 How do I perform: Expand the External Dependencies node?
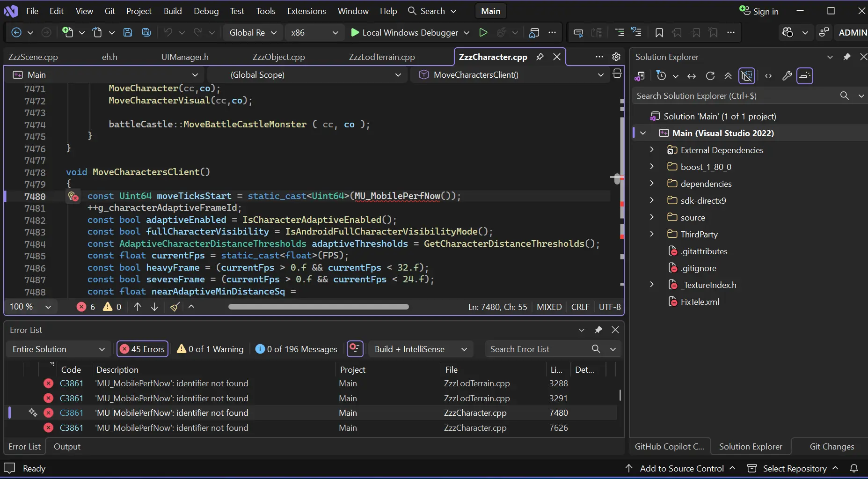coord(652,150)
